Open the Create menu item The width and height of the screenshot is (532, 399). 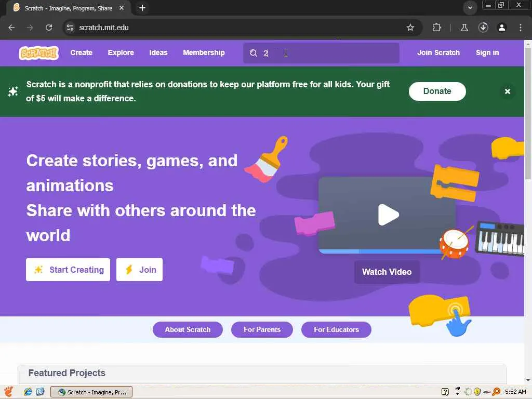tap(82, 52)
